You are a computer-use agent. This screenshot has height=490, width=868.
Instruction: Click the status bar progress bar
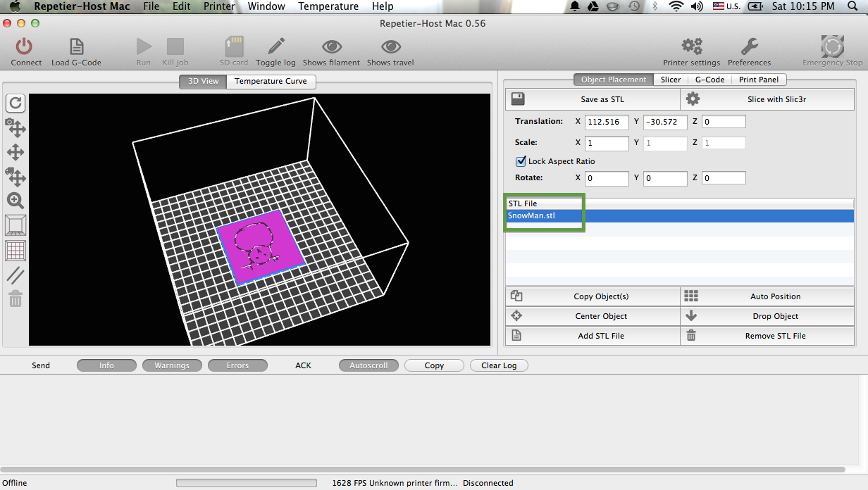click(x=247, y=483)
